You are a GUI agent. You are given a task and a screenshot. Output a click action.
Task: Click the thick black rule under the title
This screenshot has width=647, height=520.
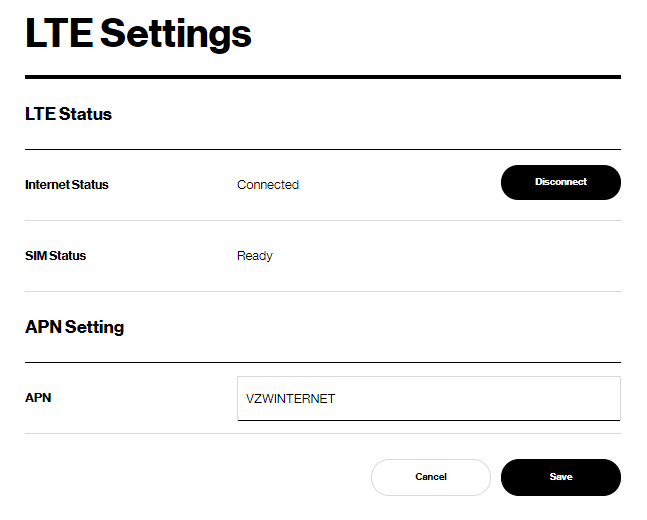[x=322, y=76]
